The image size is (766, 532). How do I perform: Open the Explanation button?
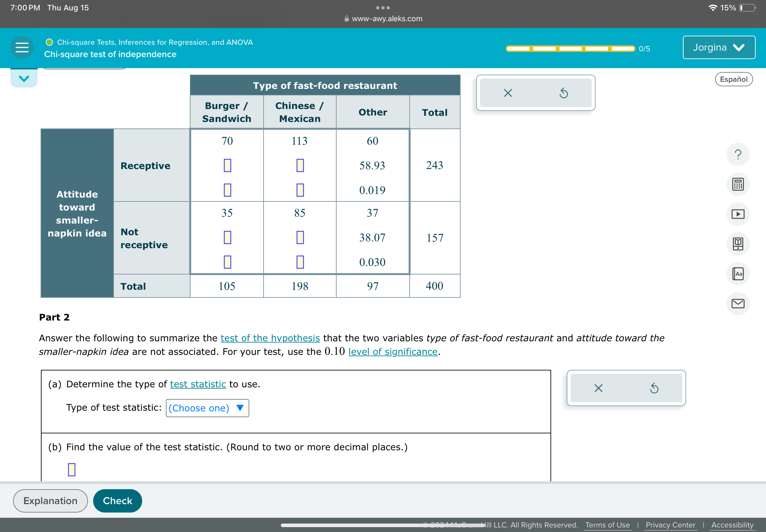[50, 501]
